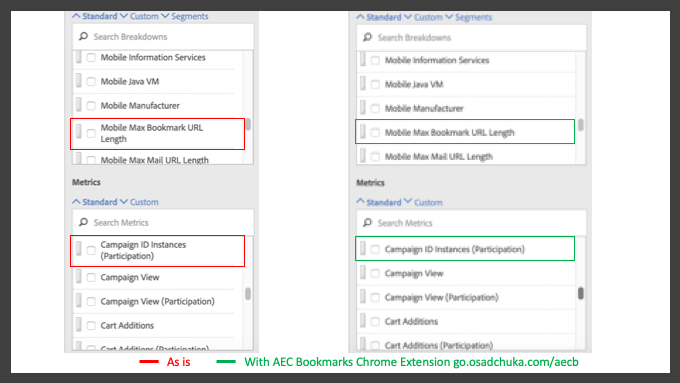The height and width of the screenshot is (383, 680).
Task: Expand Segments section in right panel
Action: [469, 17]
